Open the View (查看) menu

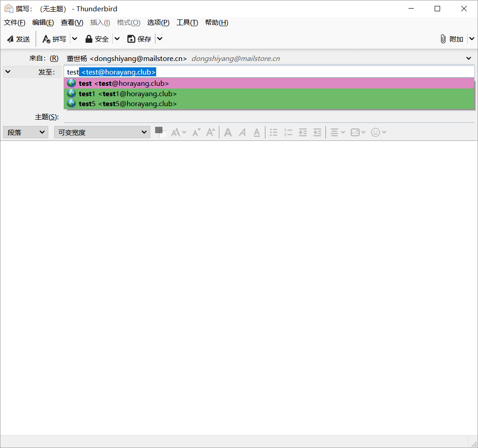tap(72, 23)
